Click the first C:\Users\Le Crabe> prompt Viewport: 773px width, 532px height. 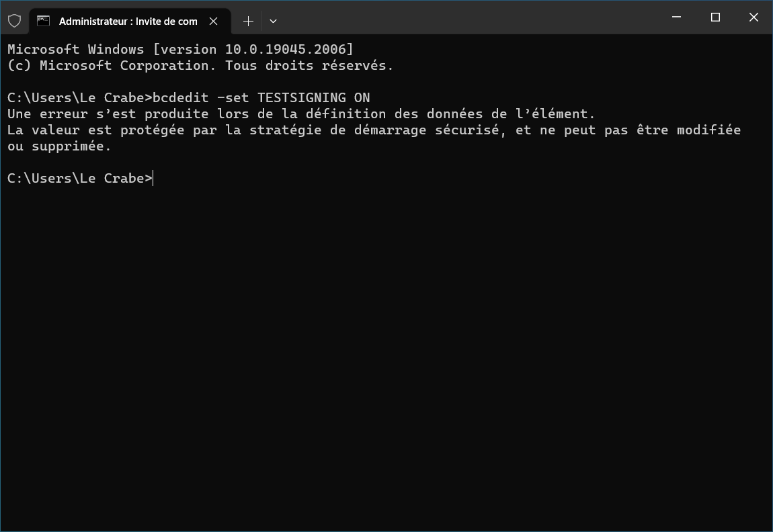coord(79,97)
